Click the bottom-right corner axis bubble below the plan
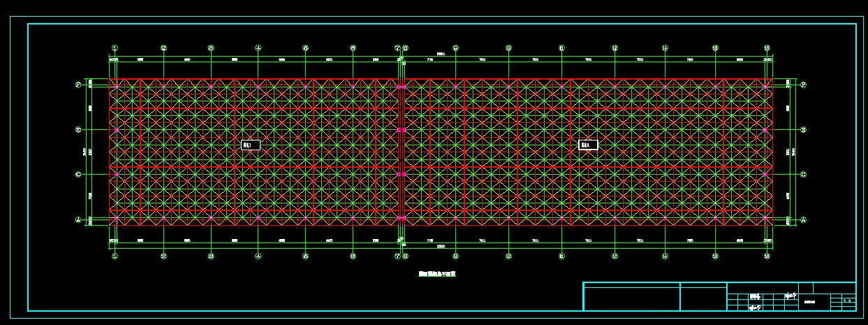 pyautogui.click(x=767, y=256)
